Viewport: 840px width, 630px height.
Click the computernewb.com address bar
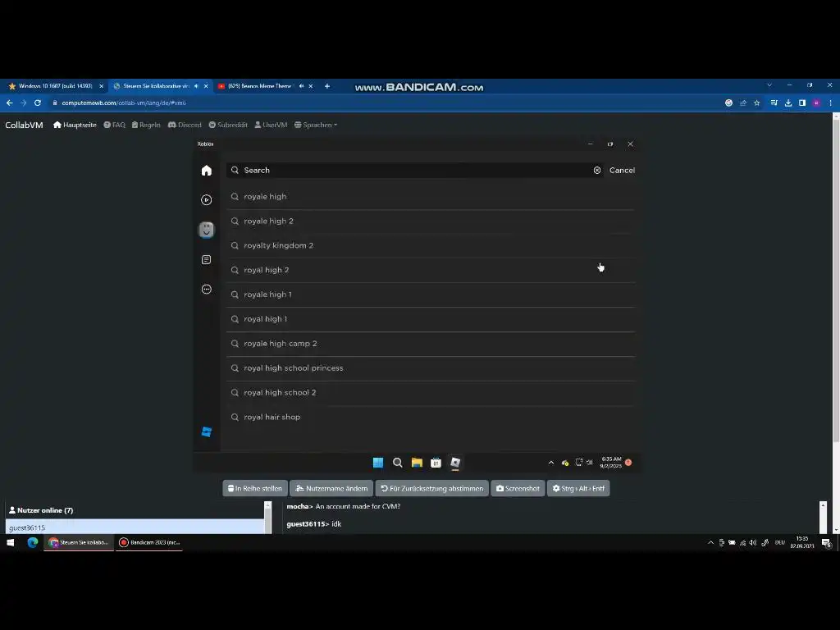click(x=386, y=103)
